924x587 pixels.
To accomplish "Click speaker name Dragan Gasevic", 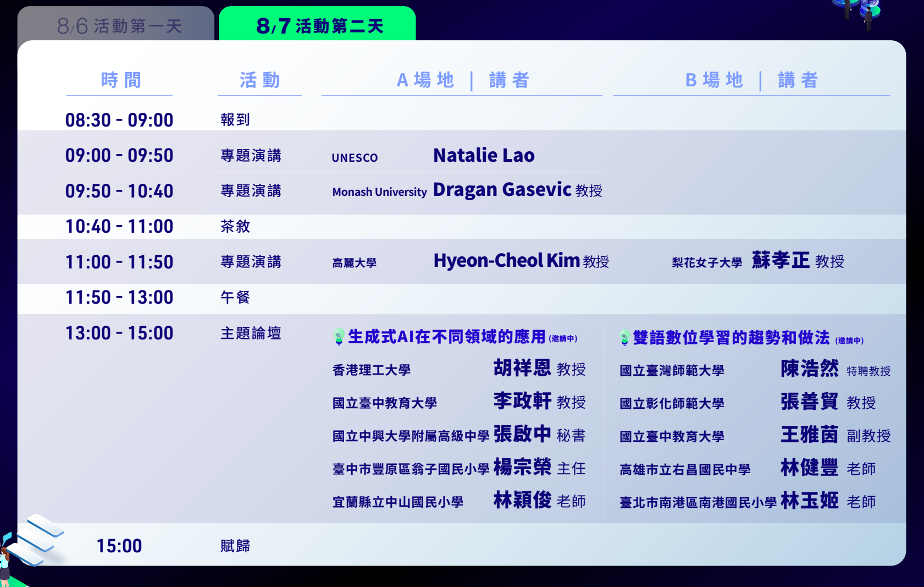I will 502,190.
